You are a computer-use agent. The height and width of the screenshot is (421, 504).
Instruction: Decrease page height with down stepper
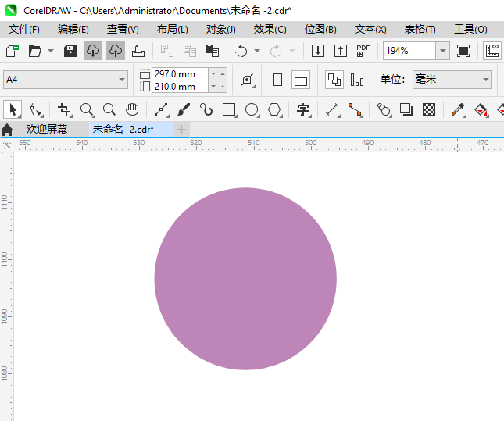pos(213,87)
